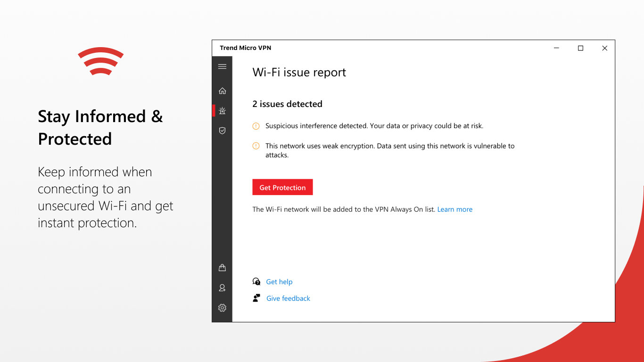Viewport: 644px width, 362px height.
Task: Open the Home screen in the sidebar
Action: coord(222,90)
